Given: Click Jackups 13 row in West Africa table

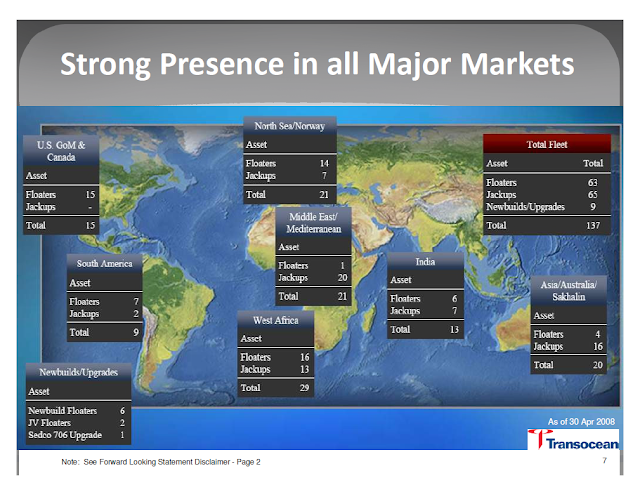Looking at the screenshot, I should 276,369.
